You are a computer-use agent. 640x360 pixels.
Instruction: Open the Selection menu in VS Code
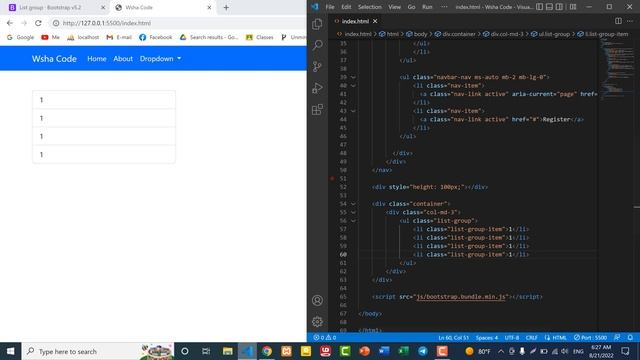coord(370,7)
